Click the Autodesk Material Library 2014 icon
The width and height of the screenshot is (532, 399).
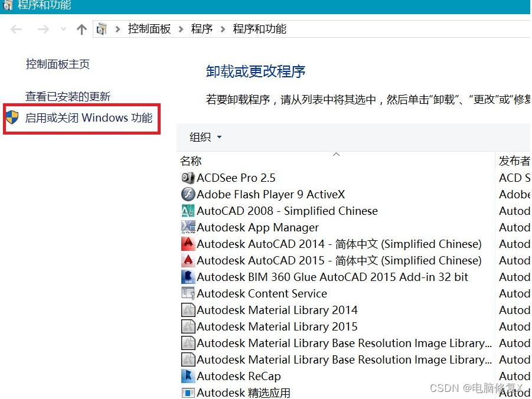(x=188, y=310)
